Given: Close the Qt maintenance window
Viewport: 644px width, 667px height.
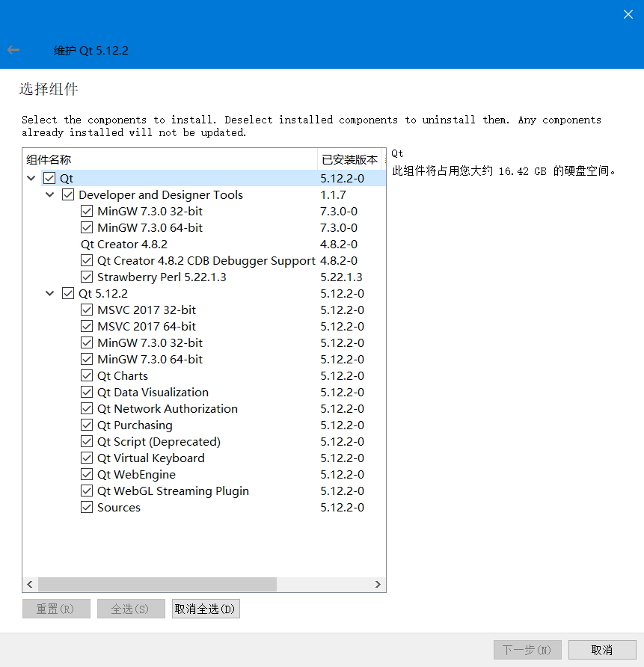Looking at the screenshot, I should (x=628, y=14).
